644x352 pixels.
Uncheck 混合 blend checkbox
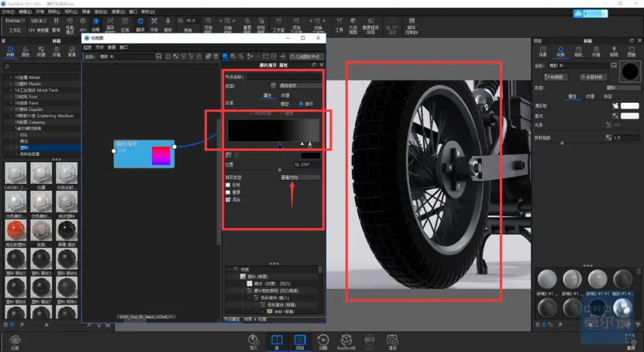pyautogui.click(x=228, y=200)
